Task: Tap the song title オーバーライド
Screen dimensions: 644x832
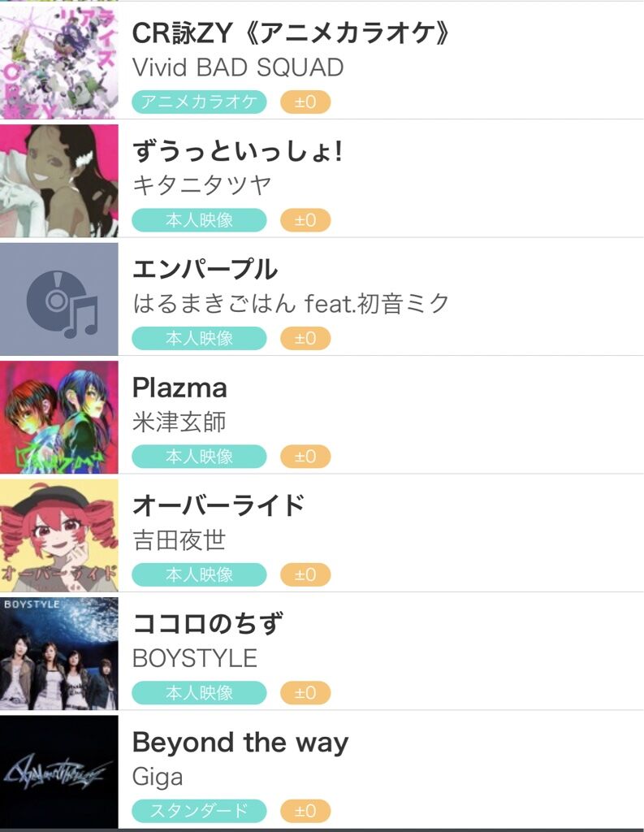Action: tap(218, 505)
